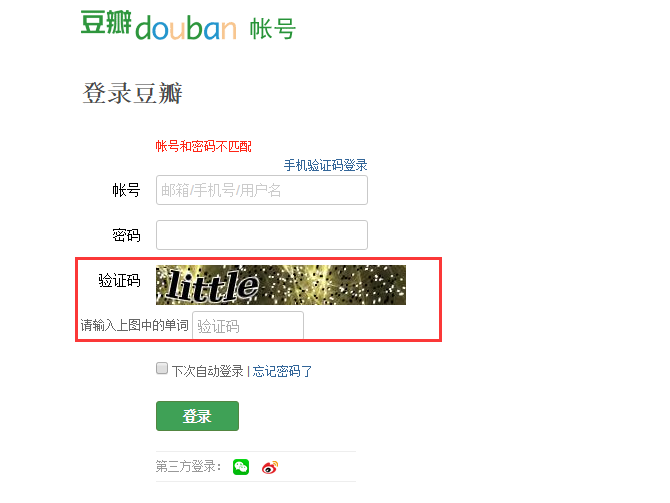Focus the 验证码 captcha input field
The image size is (670, 503).
[x=248, y=326]
